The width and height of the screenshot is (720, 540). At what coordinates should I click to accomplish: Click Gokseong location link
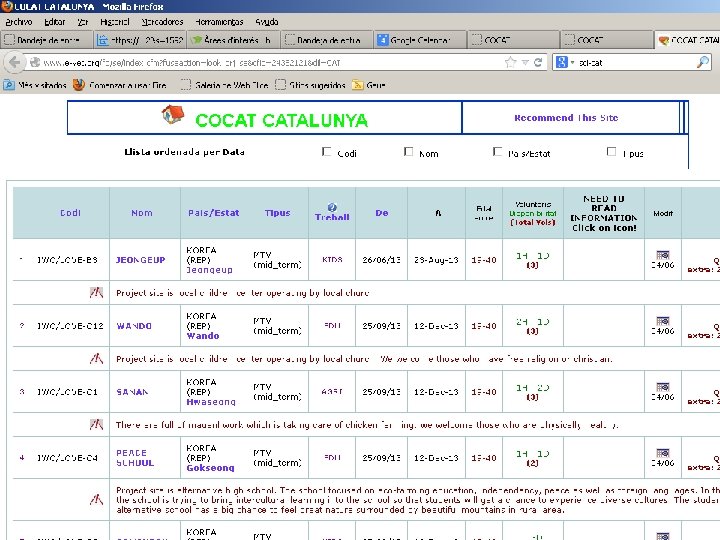[x=210, y=468]
